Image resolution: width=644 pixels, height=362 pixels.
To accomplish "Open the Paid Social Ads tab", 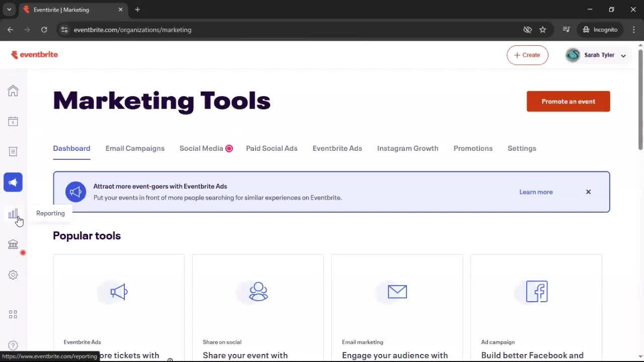I will coord(272,148).
